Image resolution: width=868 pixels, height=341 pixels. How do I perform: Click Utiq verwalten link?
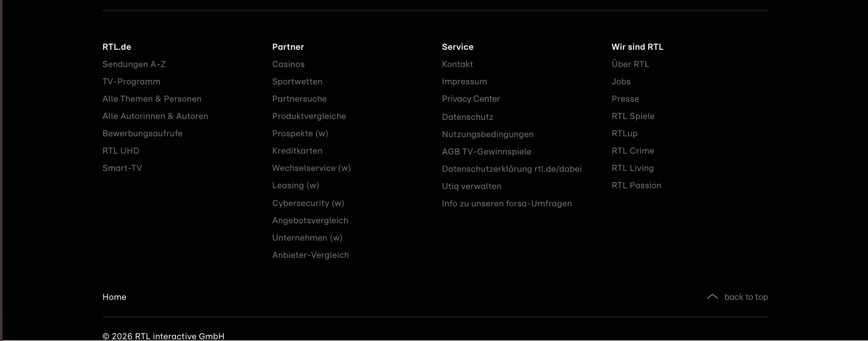pos(472,186)
